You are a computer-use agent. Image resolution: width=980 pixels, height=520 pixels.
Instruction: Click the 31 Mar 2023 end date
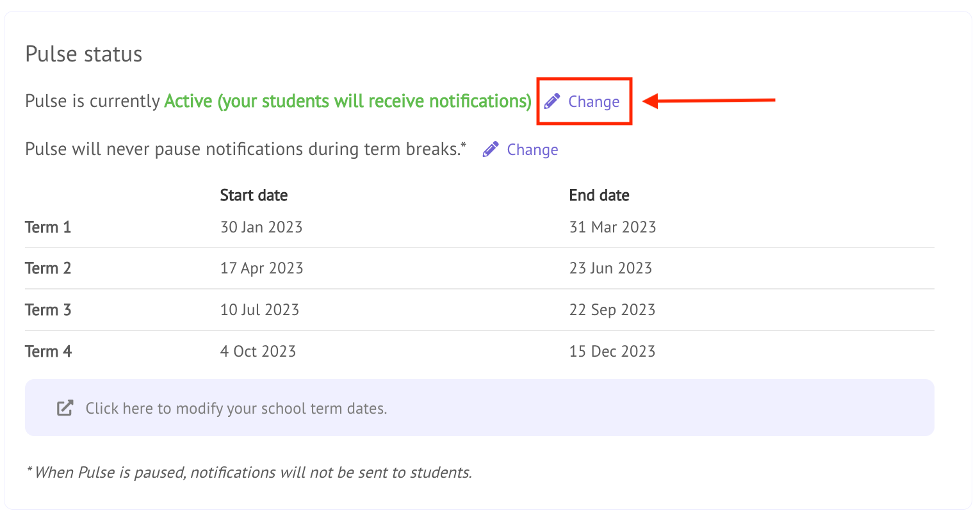[612, 227]
